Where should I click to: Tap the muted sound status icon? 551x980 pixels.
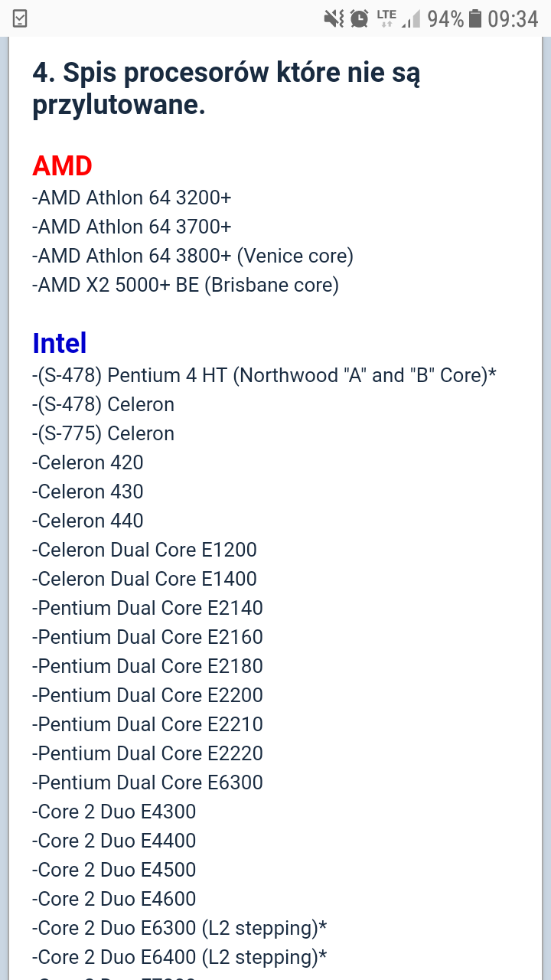[334, 18]
